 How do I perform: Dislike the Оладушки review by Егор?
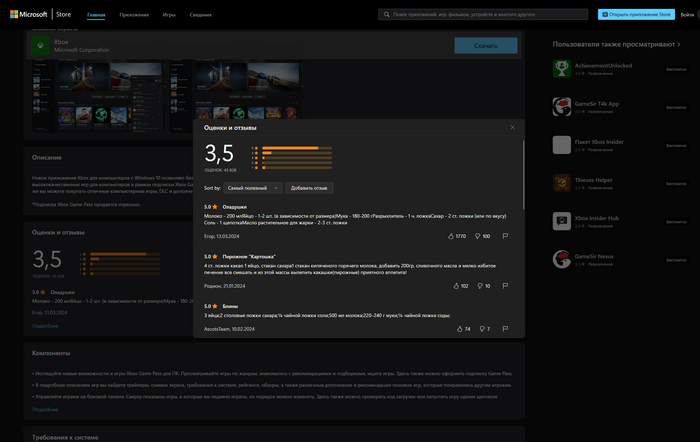click(476, 236)
